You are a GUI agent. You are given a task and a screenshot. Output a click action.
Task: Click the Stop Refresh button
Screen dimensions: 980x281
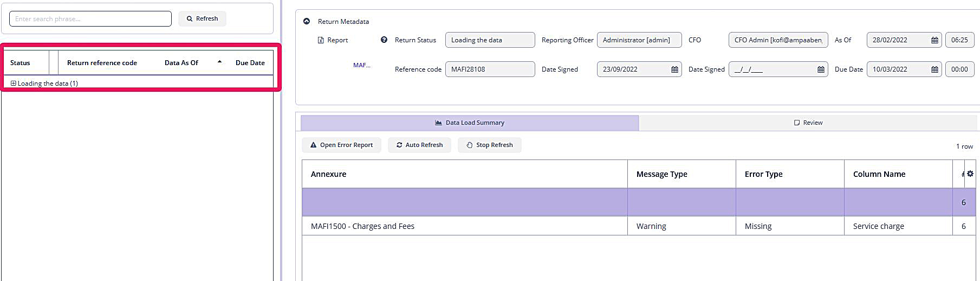click(x=489, y=145)
